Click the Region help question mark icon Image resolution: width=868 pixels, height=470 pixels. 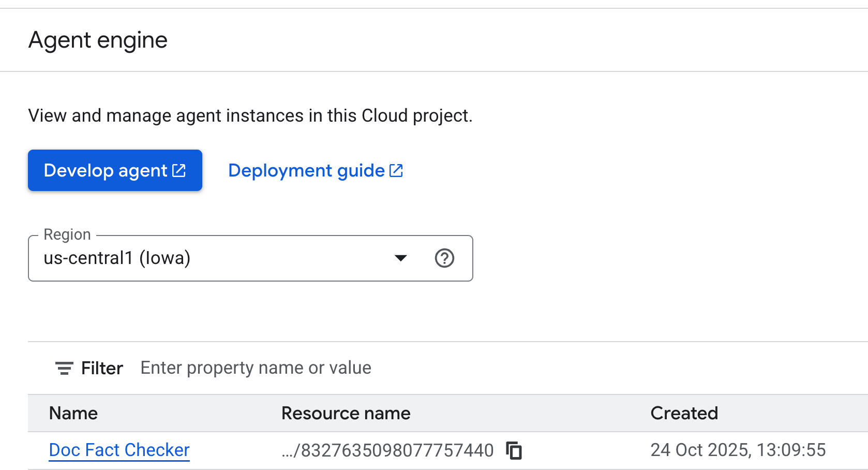coord(444,258)
